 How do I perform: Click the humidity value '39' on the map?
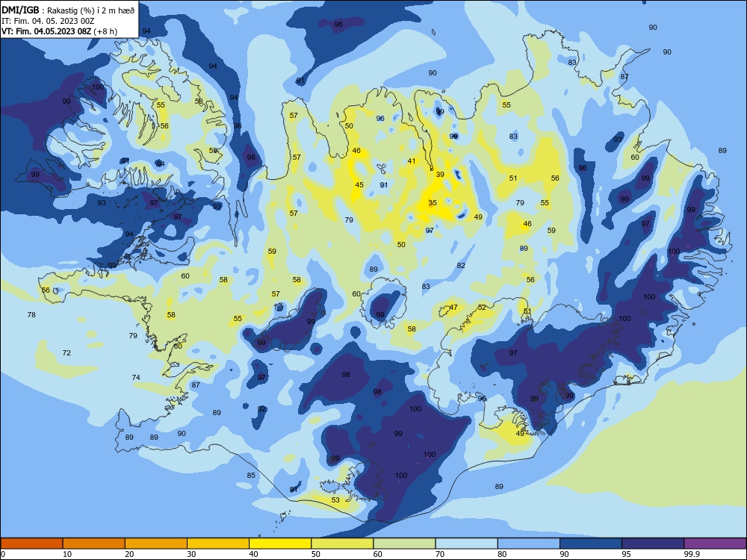pyautogui.click(x=440, y=174)
